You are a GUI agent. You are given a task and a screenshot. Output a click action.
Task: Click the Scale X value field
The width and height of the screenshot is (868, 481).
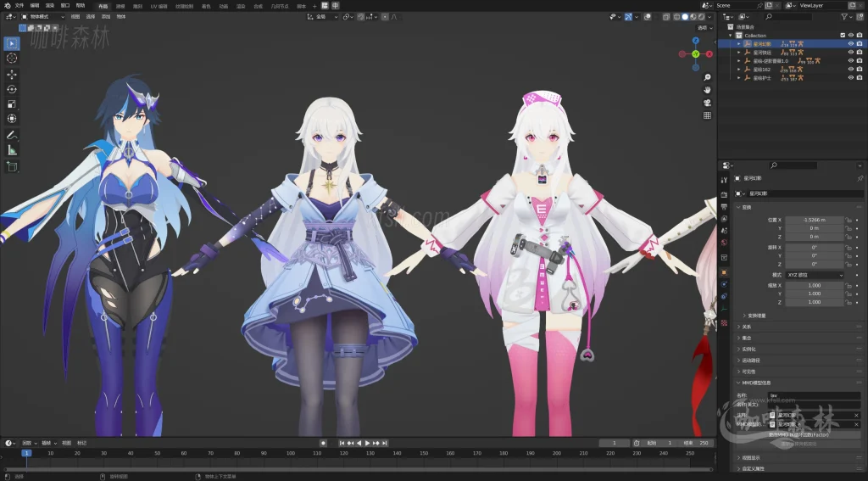click(x=815, y=285)
